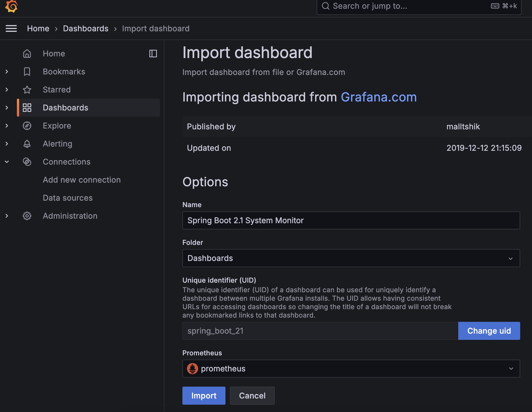Expand the Starred section chevron
This screenshot has height=412, width=532.
[7, 90]
